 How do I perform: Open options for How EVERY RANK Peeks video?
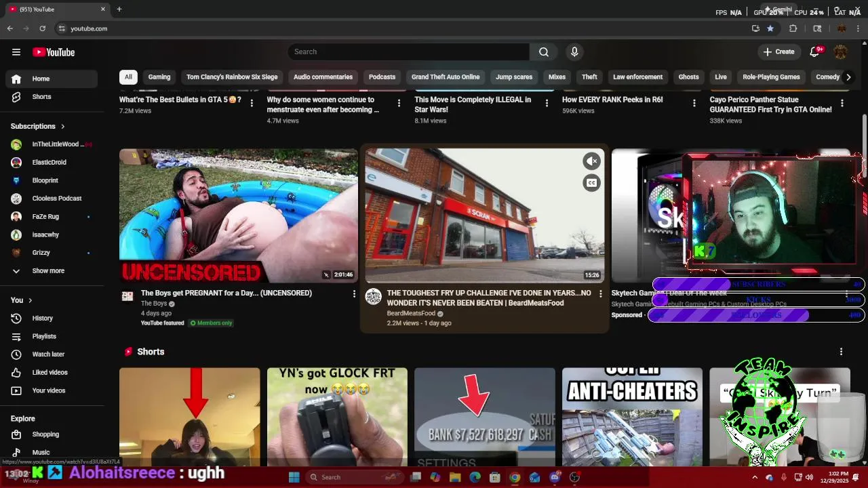coord(694,103)
